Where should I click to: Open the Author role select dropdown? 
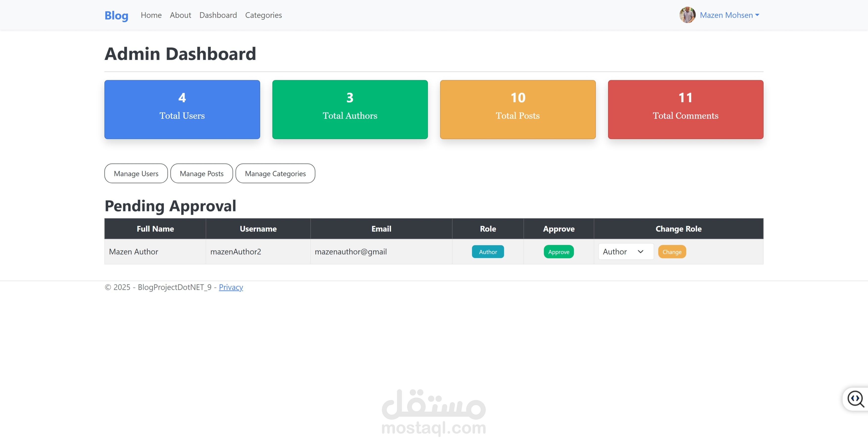pyautogui.click(x=626, y=252)
